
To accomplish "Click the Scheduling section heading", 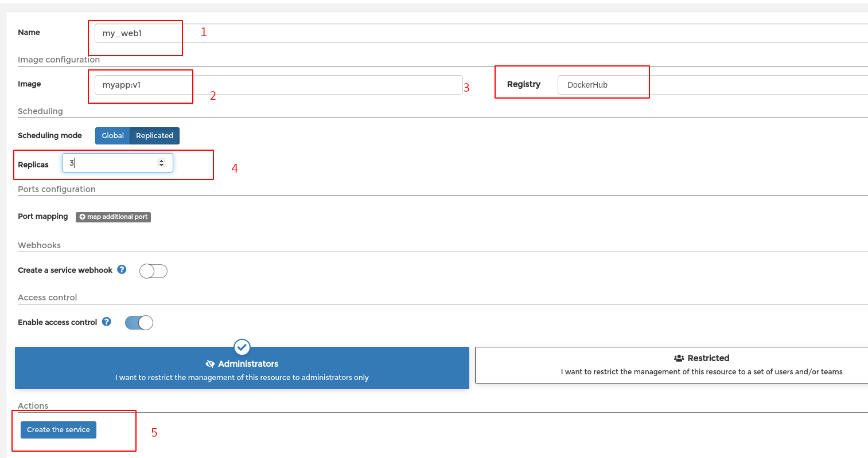I will click(40, 111).
